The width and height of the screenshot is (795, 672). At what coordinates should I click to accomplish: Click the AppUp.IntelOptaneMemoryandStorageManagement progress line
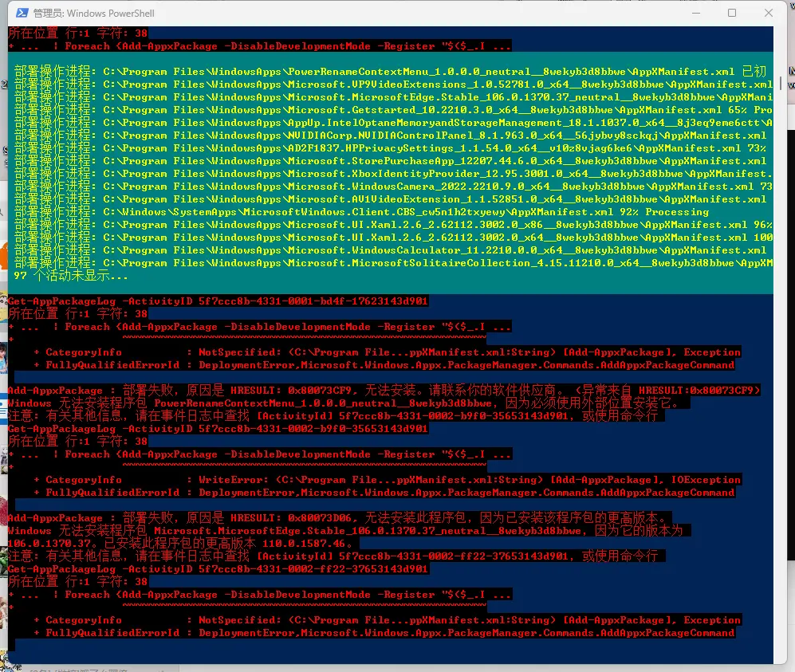coord(393,123)
